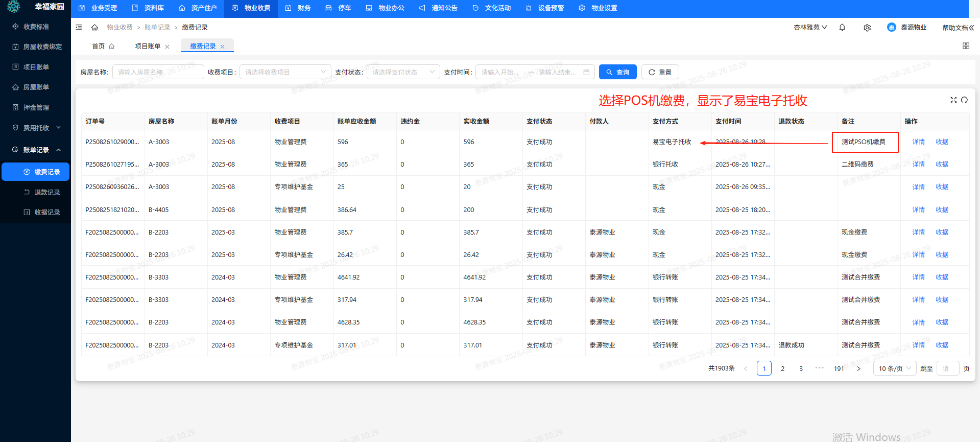Image resolution: width=980 pixels, height=442 pixels.
Task: Close the 缴费记录 tab
Action: tap(222, 46)
